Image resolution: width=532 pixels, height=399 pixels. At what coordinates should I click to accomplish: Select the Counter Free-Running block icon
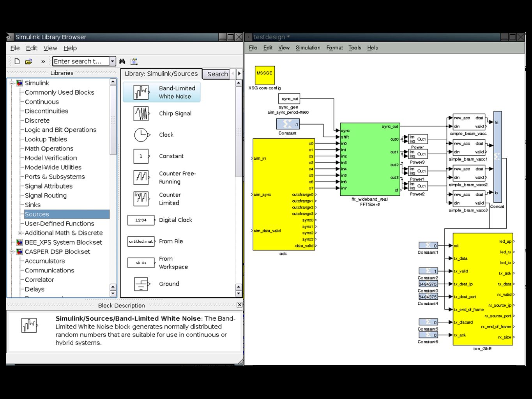(x=141, y=178)
